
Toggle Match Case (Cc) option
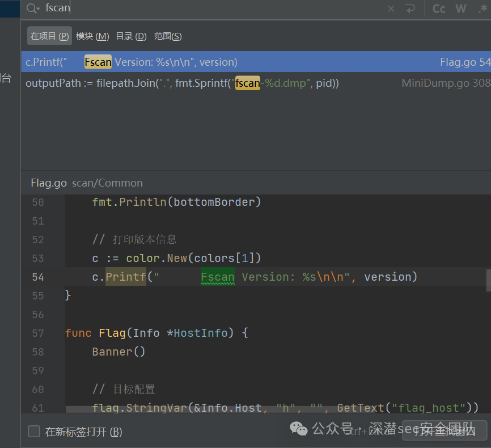click(439, 9)
